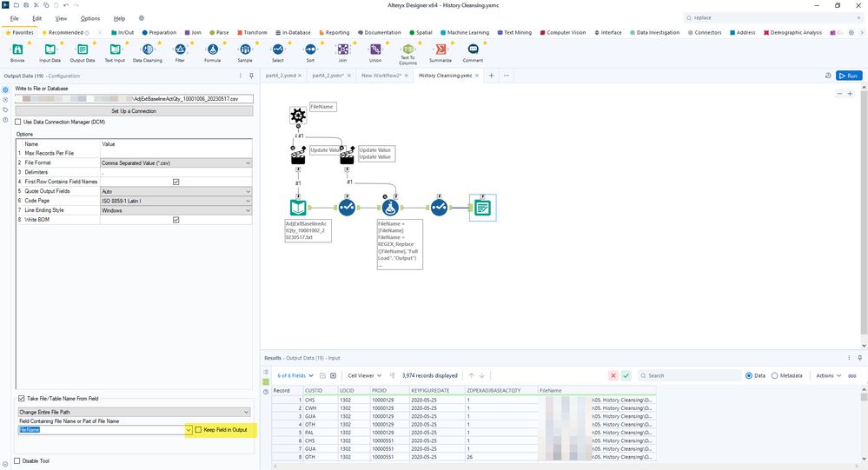The width and height of the screenshot is (868, 470).
Task: Select the Metadata radio button
Action: coord(775,375)
